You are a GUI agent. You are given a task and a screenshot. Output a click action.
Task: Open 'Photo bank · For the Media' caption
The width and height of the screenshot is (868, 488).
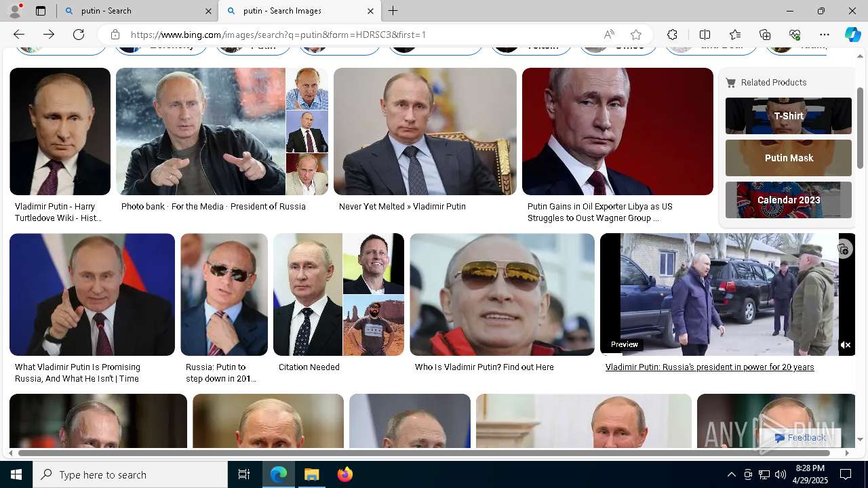(x=213, y=207)
